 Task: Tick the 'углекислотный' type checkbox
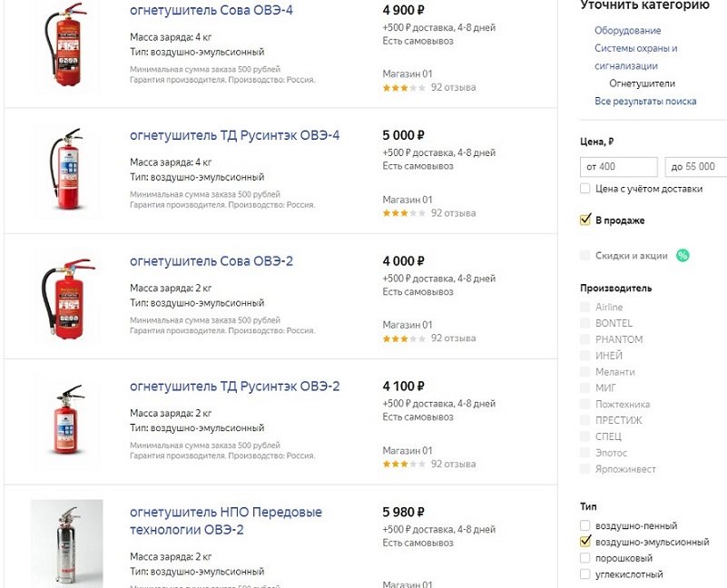pyautogui.click(x=585, y=574)
